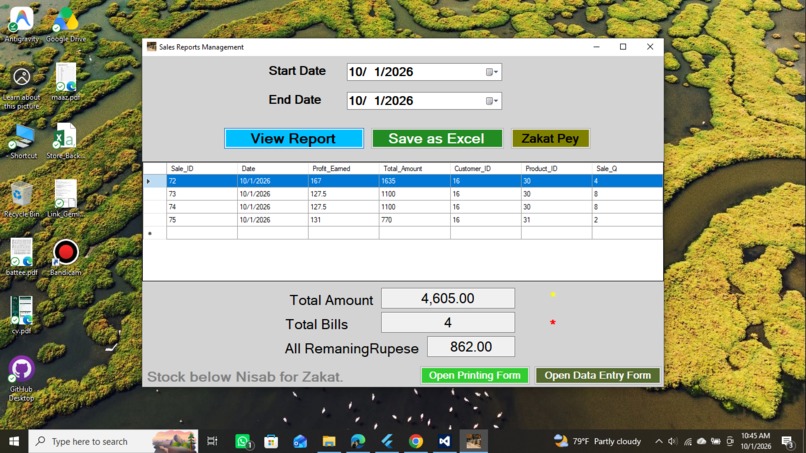Image resolution: width=806 pixels, height=453 pixels.
Task: Open Task View in the taskbar
Action: pos(212,441)
